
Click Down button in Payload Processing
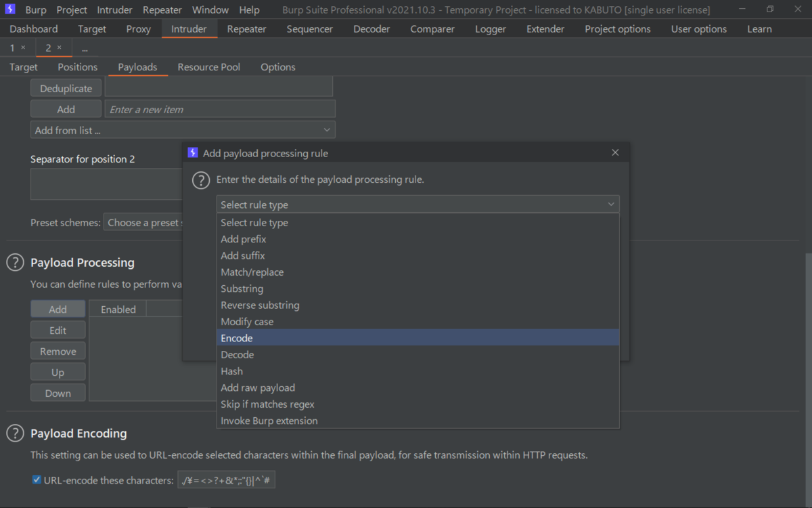[x=58, y=393]
